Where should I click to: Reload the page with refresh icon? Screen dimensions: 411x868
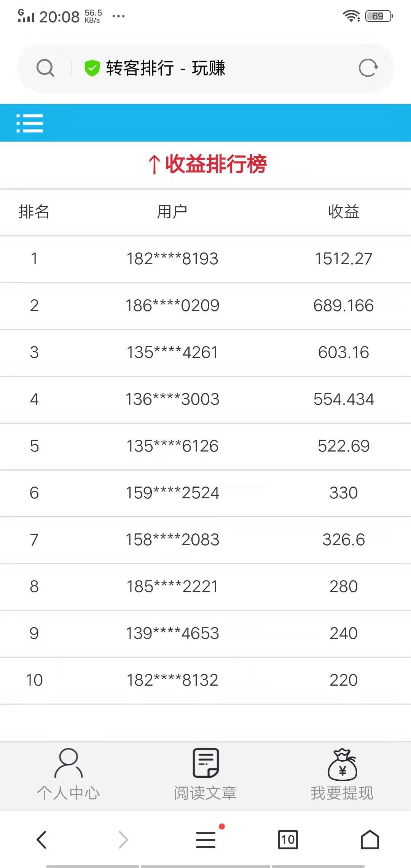[368, 68]
